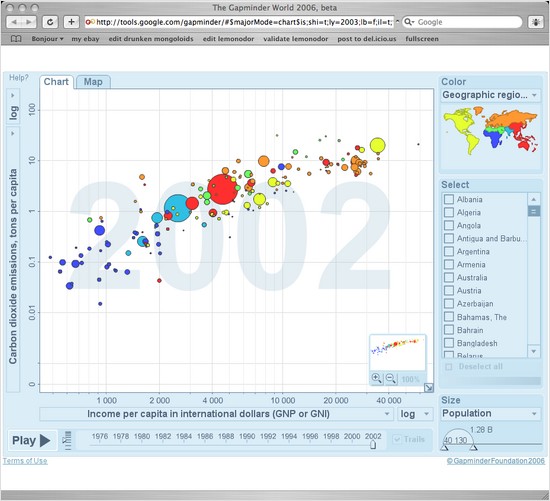Screen dimensions: 550x501
Task: Click the Play triangle icon
Action: (45, 440)
